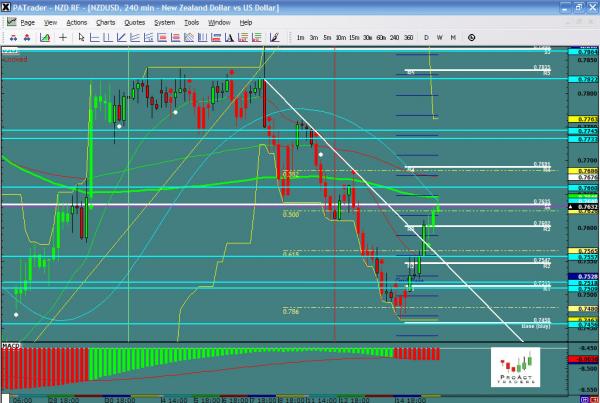Open the System dropdown menu
600x403 pixels.
click(x=163, y=21)
